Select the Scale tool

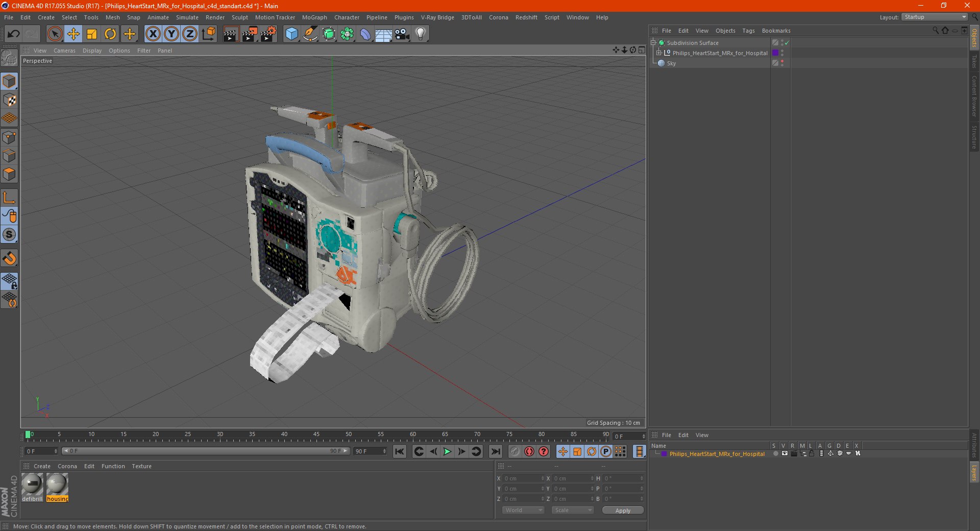click(92, 34)
